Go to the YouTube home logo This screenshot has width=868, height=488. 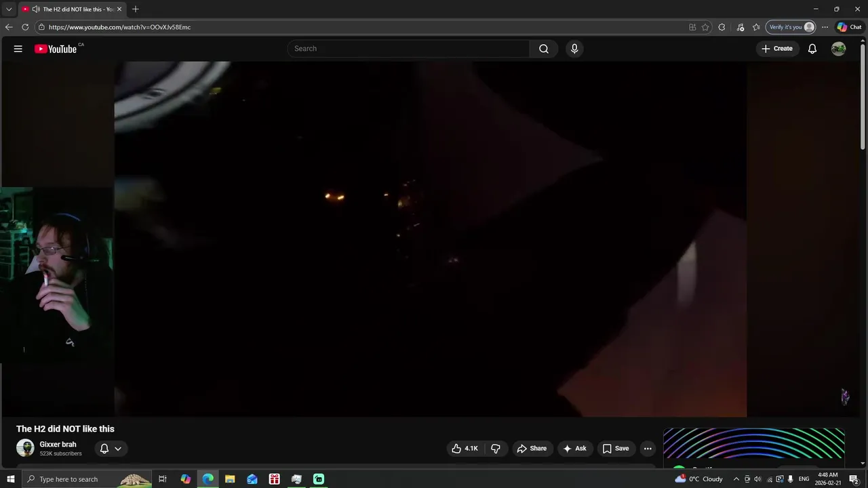point(56,49)
